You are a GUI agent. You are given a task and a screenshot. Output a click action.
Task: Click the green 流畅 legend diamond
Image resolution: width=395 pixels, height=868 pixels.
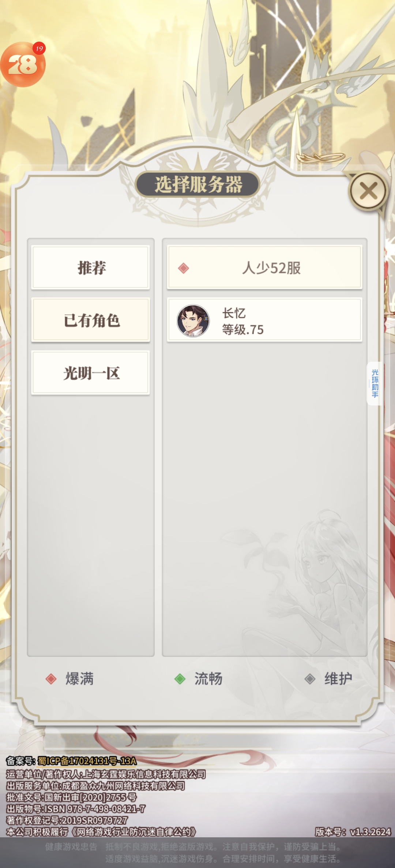click(x=180, y=679)
